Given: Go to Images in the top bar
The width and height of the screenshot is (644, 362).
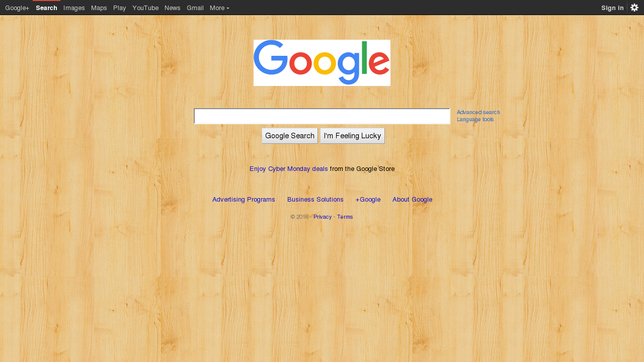Looking at the screenshot, I should (x=74, y=8).
